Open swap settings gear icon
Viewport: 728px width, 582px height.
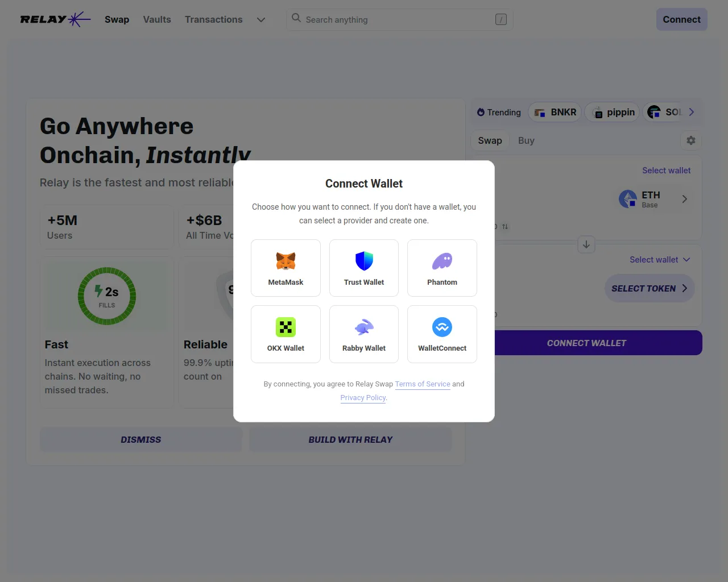point(691,140)
